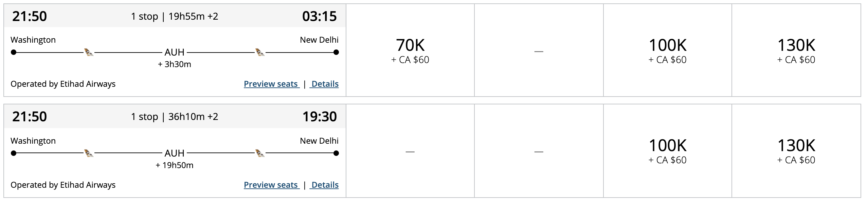Select the 70K + CA $60 fare
868x204 pixels.
click(x=410, y=50)
